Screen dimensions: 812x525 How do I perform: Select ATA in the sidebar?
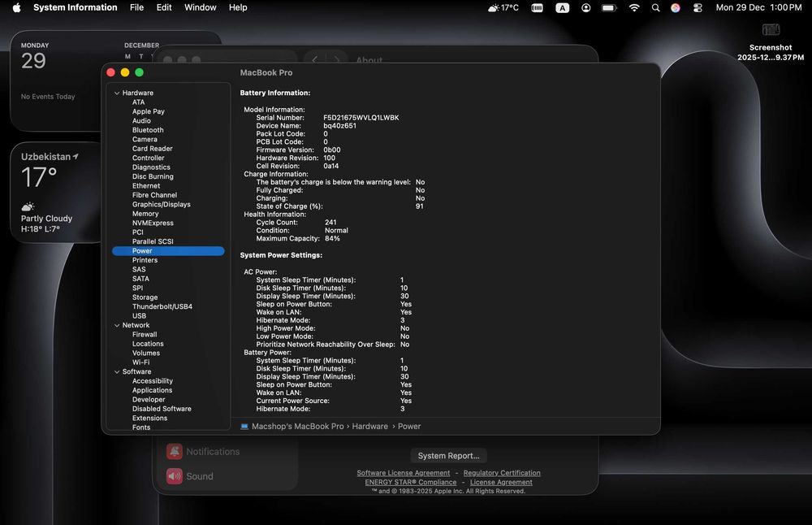point(138,102)
